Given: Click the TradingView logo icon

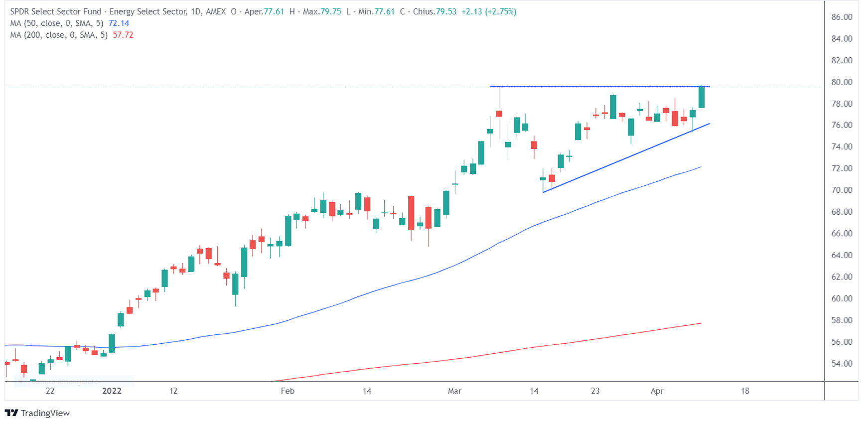Looking at the screenshot, I should pos(11,413).
